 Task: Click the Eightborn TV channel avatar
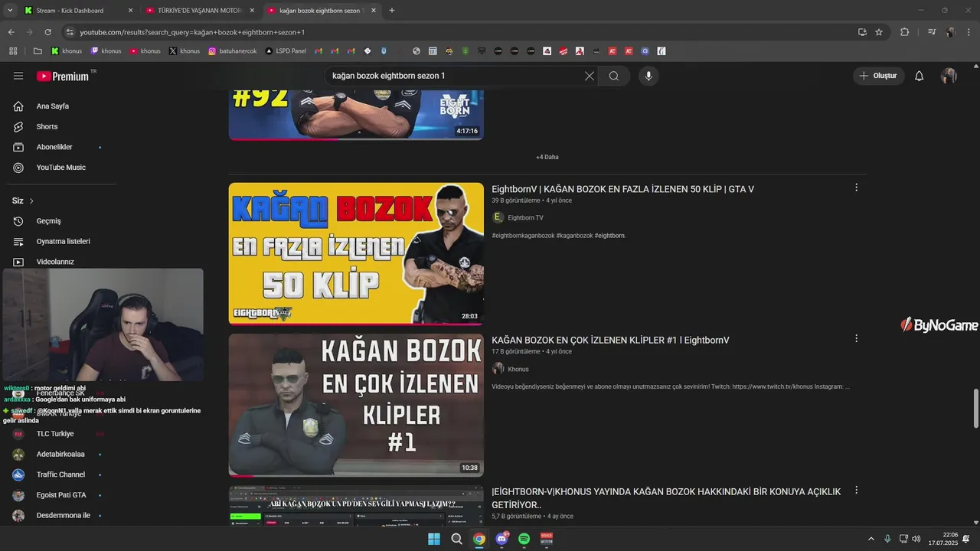tap(498, 217)
